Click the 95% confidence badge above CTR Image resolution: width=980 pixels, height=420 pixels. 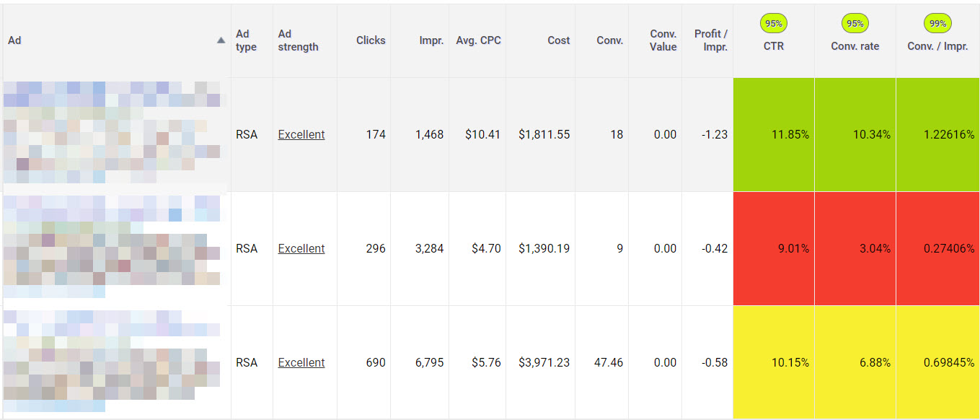pyautogui.click(x=773, y=24)
